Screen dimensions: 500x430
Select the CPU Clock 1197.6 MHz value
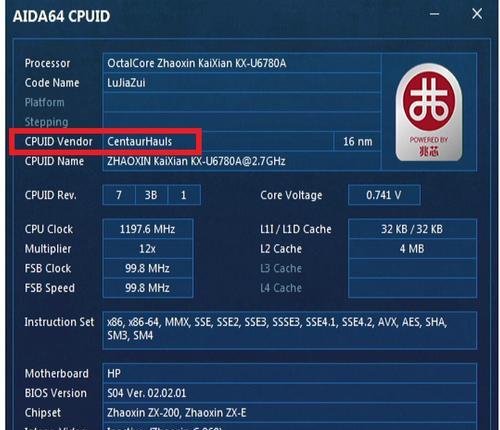tap(148, 229)
